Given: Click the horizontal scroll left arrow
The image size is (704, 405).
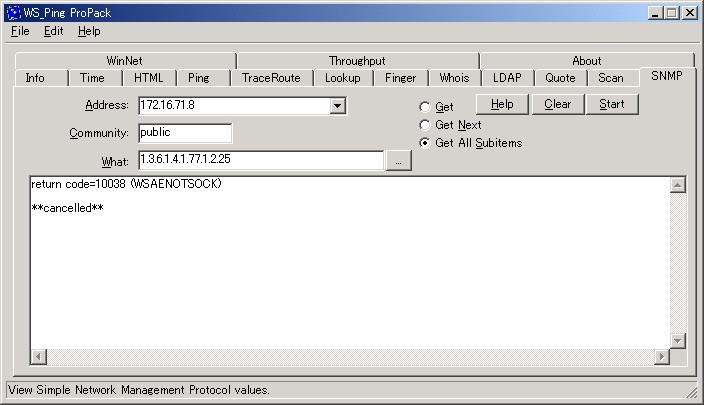Looking at the screenshot, I should [x=38, y=357].
